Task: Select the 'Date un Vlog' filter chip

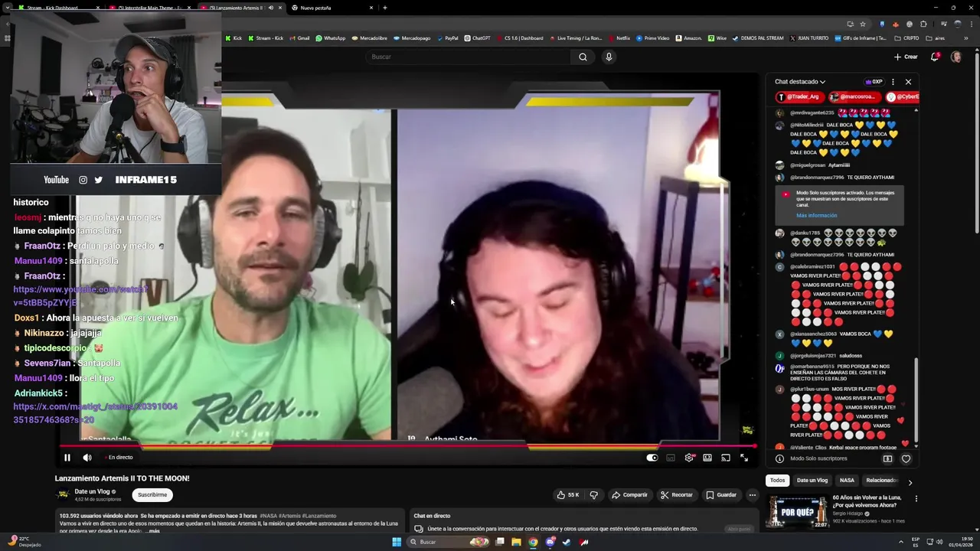Action: click(x=812, y=481)
